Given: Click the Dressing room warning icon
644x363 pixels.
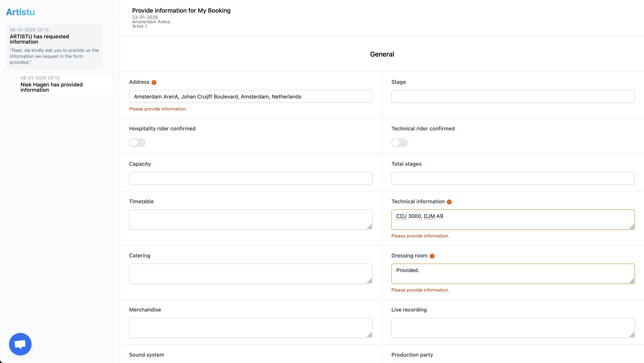Looking at the screenshot, I should [x=432, y=256].
